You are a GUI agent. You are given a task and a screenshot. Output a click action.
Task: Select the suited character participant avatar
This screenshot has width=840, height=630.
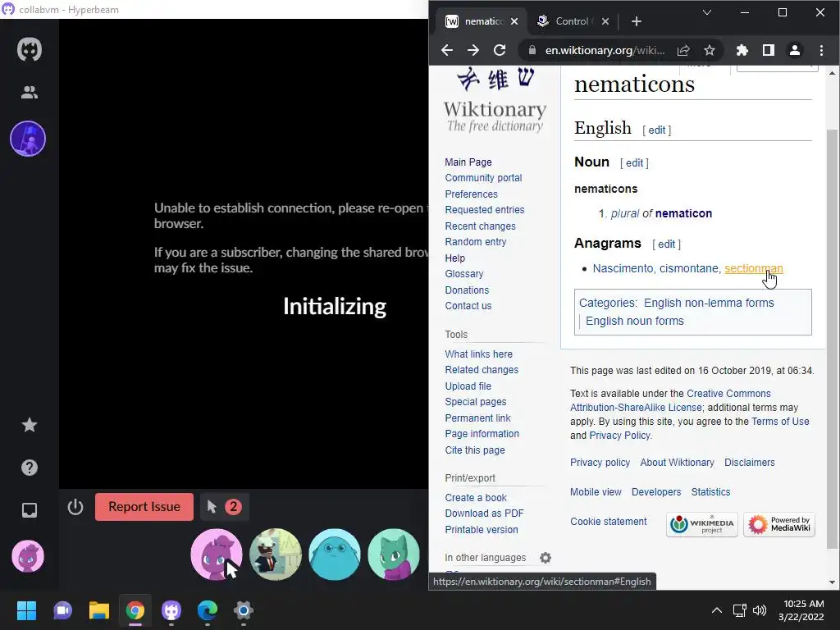click(x=276, y=555)
